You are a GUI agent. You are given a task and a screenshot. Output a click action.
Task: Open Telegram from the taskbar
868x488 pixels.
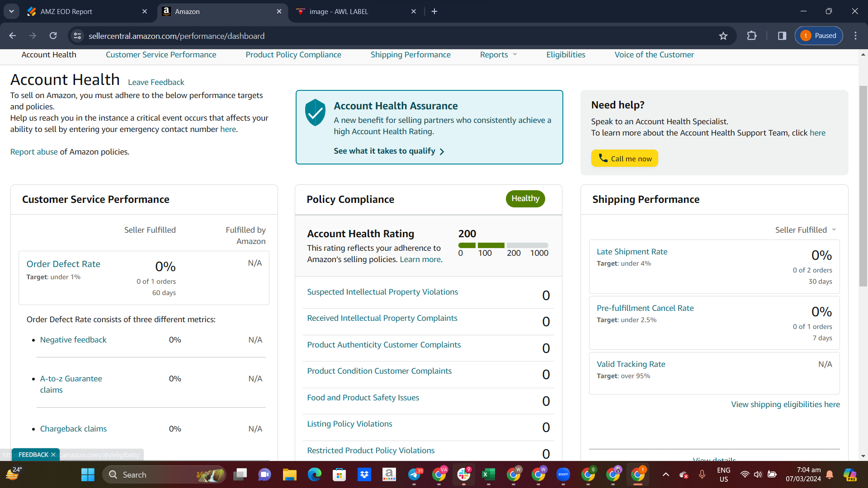click(x=414, y=474)
